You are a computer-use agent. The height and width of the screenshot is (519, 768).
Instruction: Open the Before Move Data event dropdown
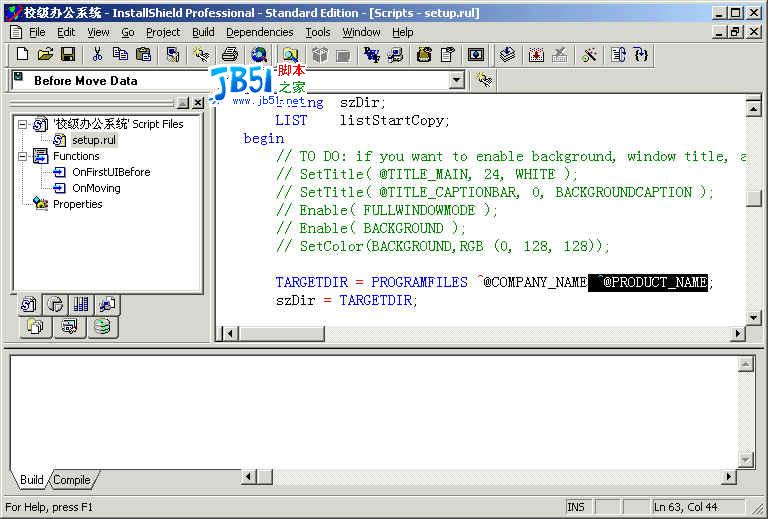(x=456, y=80)
